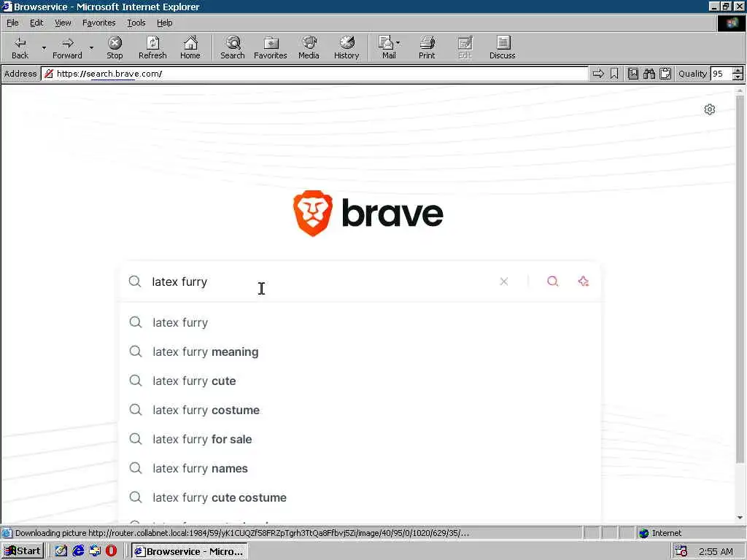The image size is (747, 560).
Task: Select suggestion "latex furry cute costume"
Action: tap(360, 497)
